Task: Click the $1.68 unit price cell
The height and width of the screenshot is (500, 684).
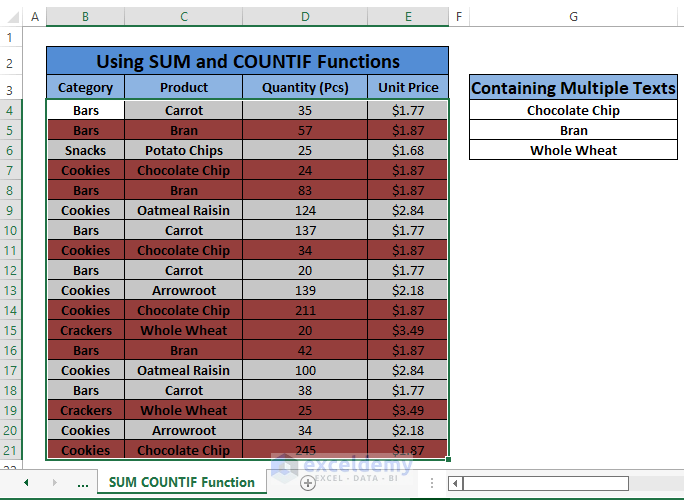Action: (x=408, y=151)
